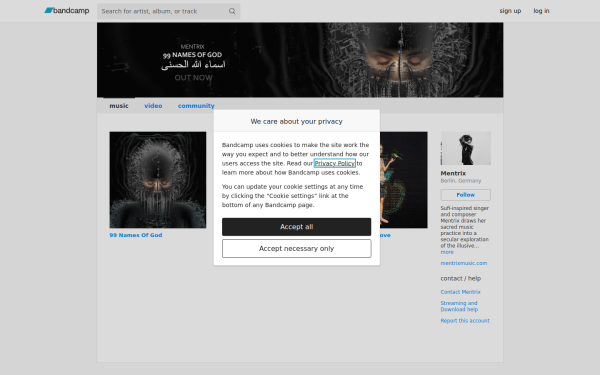Image resolution: width=600 pixels, height=375 pixels.
Task: Click the Bandcamp logo
Action: [x=67, y=11]
